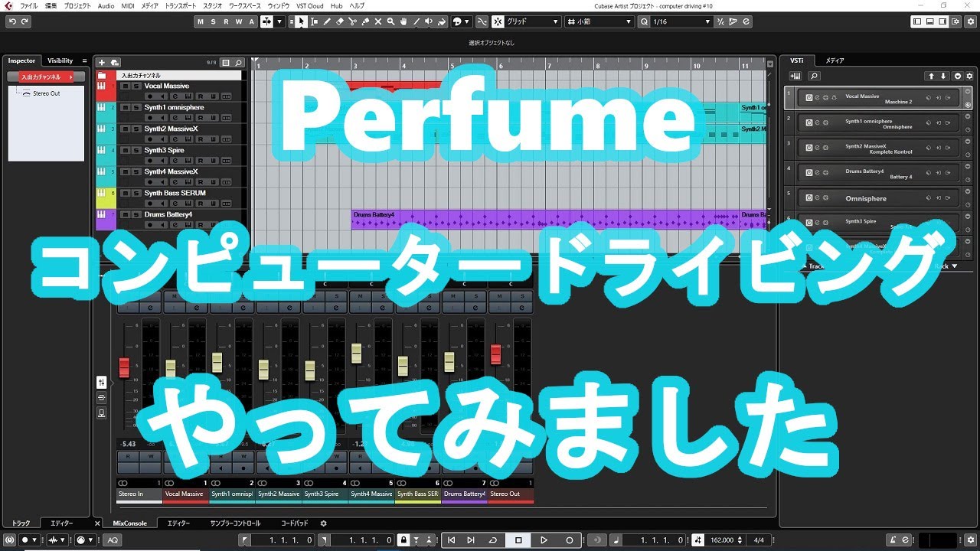The height and width of the screenshot is (551, 980).
Task: Mute the Vocal Massive track
Action: pyautogui.click(x=125, y=86)
